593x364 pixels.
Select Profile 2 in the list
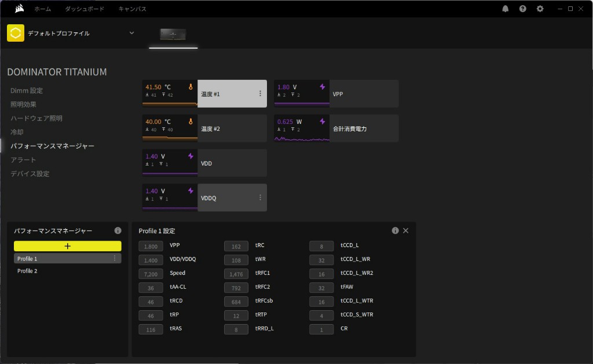27,271
